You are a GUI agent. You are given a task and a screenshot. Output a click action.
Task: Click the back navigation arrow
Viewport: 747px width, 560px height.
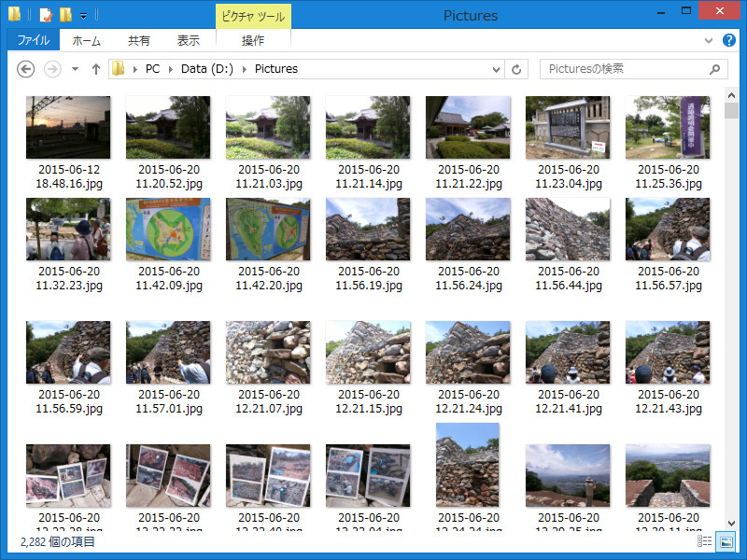tap(25, 68)
